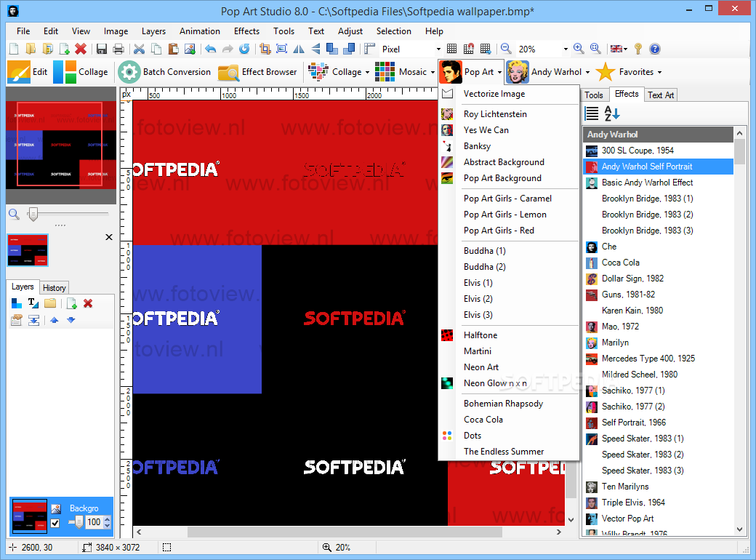Image resolution: width=756 pixels, height=560 pixels.
Task: Increase layer opacity stepper up arrow
Action: (x=107, y=519)
